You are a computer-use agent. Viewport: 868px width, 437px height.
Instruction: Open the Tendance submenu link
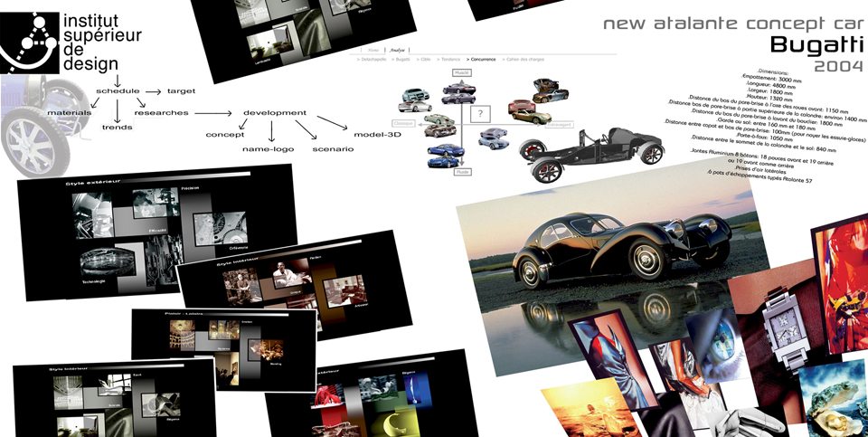tap(448, 59)
